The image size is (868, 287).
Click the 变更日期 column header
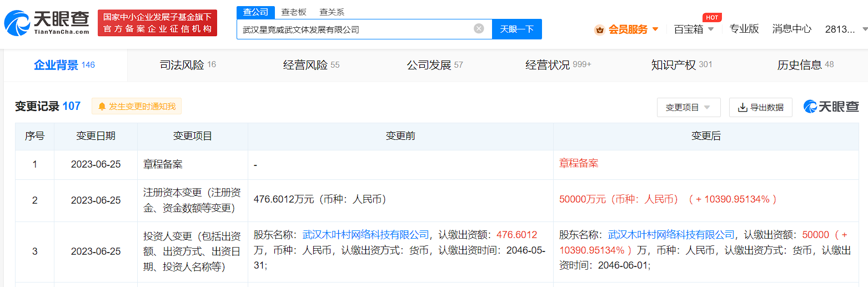96,136
